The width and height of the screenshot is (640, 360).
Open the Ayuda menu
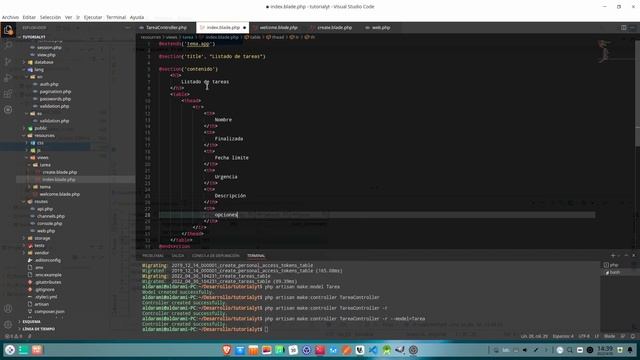click(x=137, y=17)
